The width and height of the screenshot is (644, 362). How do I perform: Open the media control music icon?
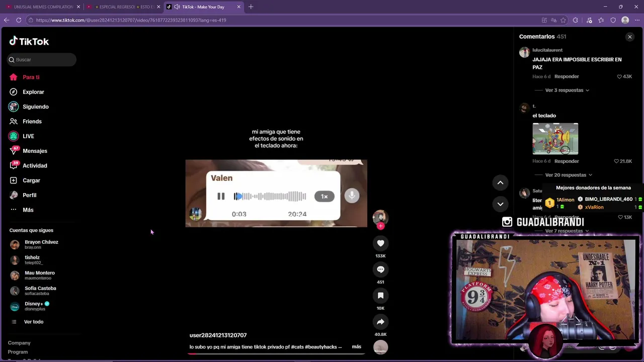[x=589, y=20]
